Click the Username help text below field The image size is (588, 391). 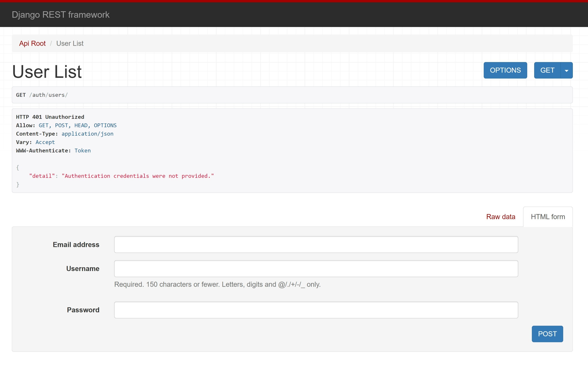click(x=217, y=285)
